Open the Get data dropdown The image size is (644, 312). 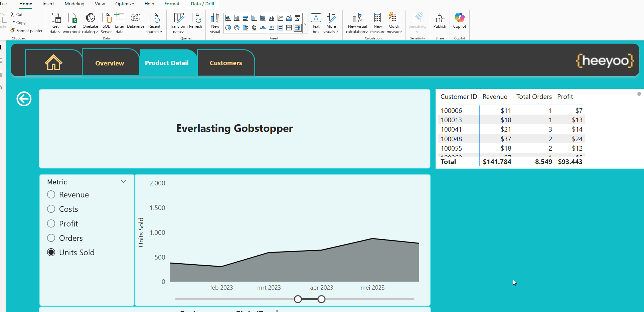(x=55, y=23)
